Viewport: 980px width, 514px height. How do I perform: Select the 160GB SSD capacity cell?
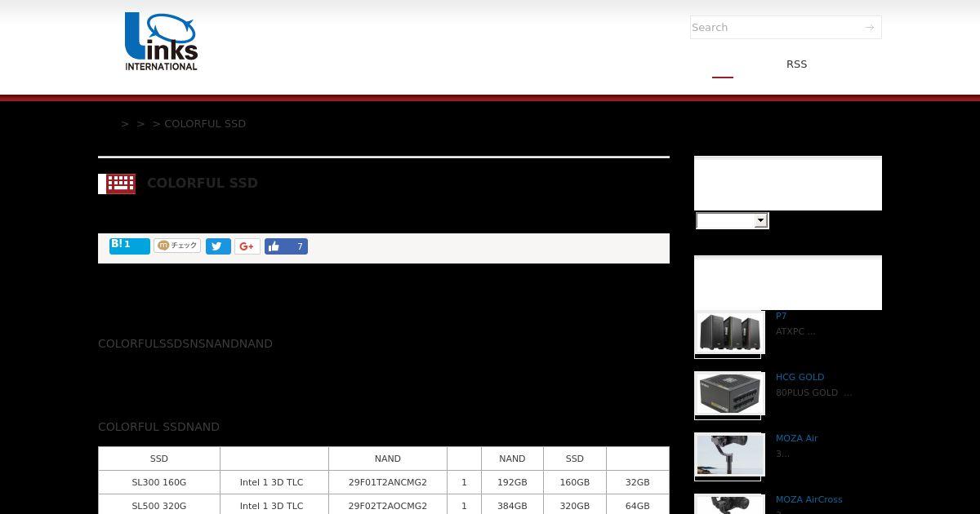click(x=575, y=482)
